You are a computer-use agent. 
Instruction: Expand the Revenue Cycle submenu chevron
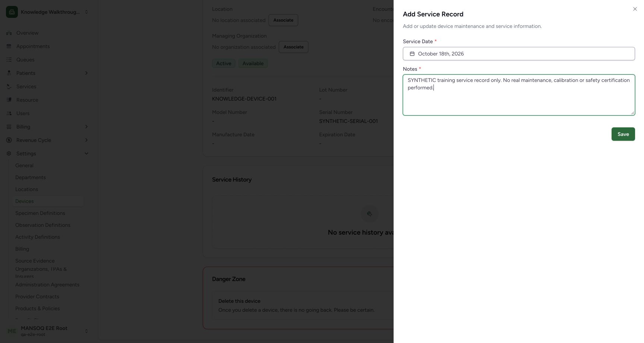(86, 140)
